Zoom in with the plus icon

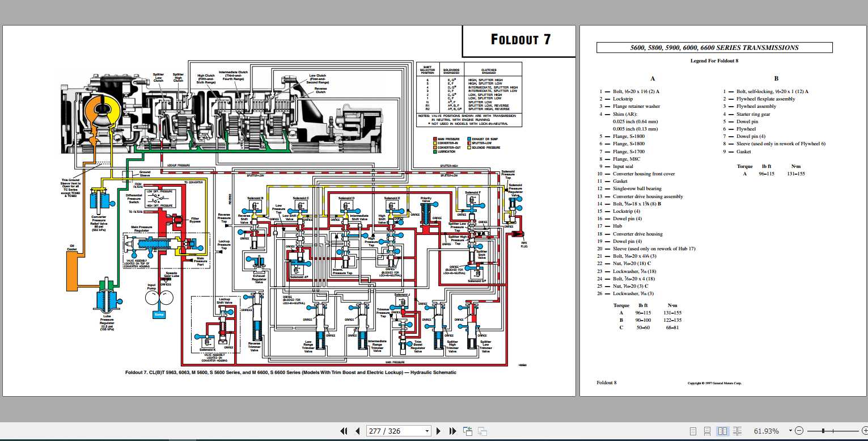(864, 431)
